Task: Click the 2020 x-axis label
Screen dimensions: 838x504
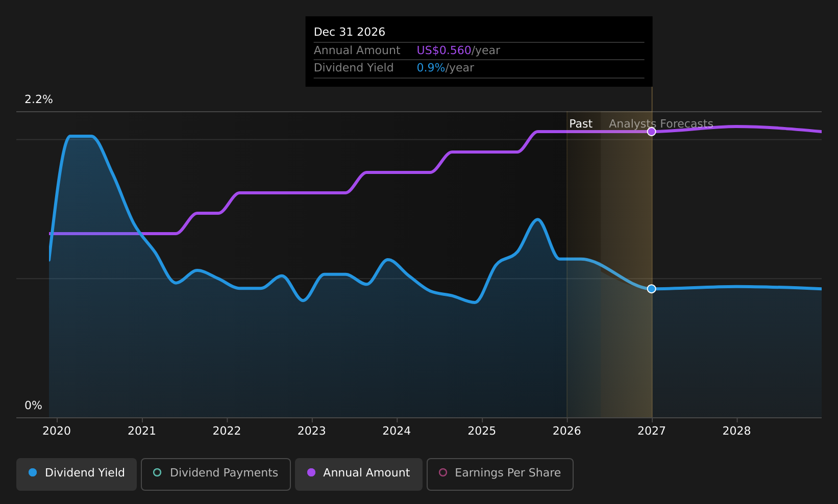Action: point(57,431)
